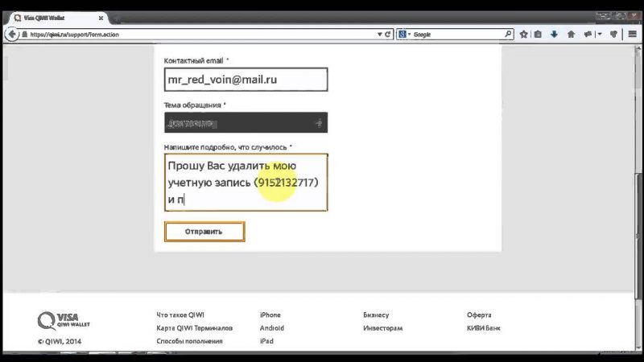
Task: Open the Бизнесу footer link
Action: point(376,315)
